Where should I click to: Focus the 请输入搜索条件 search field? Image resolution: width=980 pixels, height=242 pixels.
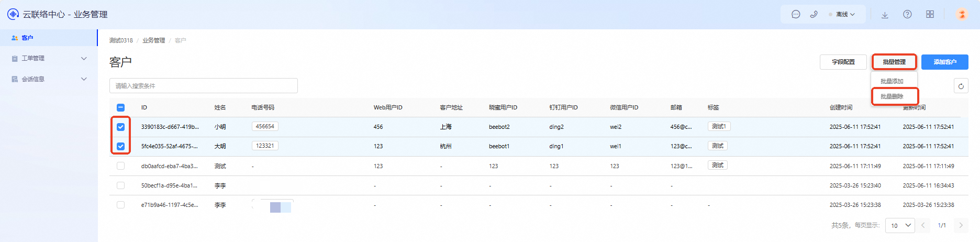click(x=204, y=86)
